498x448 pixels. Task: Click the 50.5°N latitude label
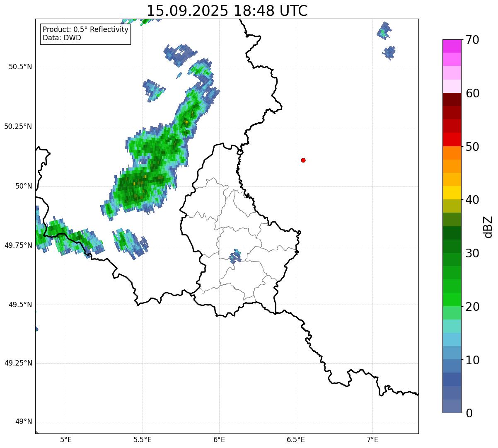[x=20, y=67]
